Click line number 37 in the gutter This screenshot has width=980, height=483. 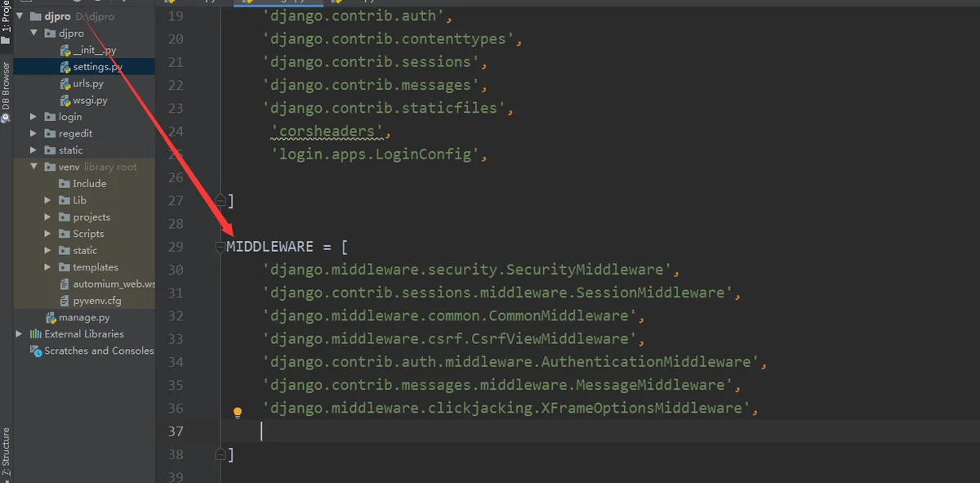(176, 431)
